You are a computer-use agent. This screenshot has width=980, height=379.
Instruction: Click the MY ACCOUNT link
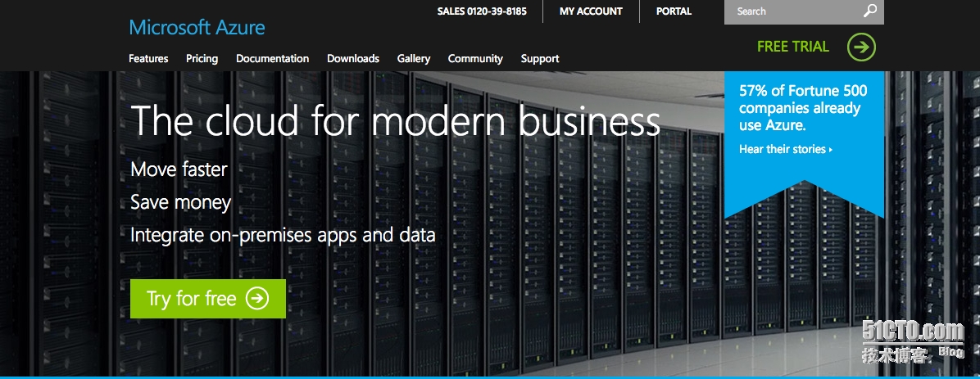coord(591,11)
